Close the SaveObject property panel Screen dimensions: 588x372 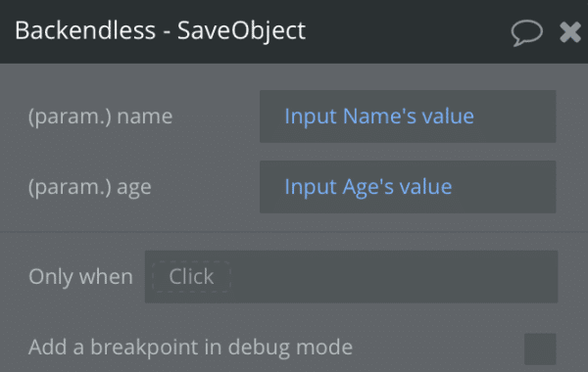click(570, 32)
